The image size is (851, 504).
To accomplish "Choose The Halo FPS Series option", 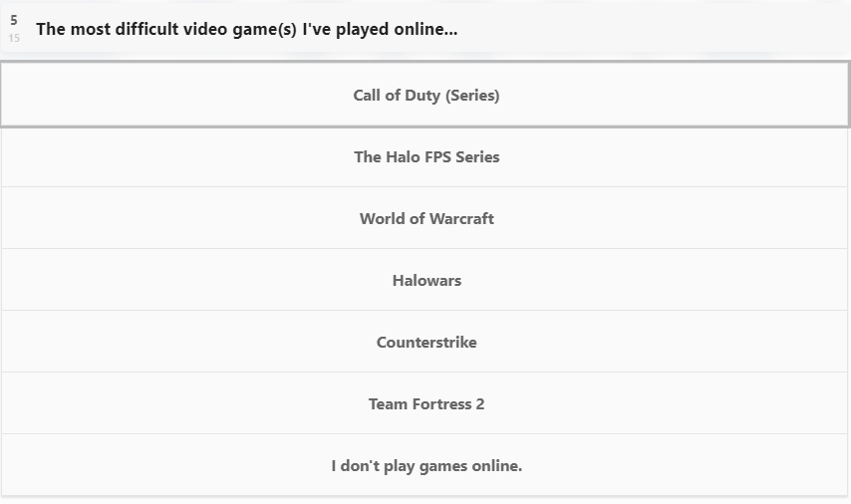I will (x=425, y=156).
